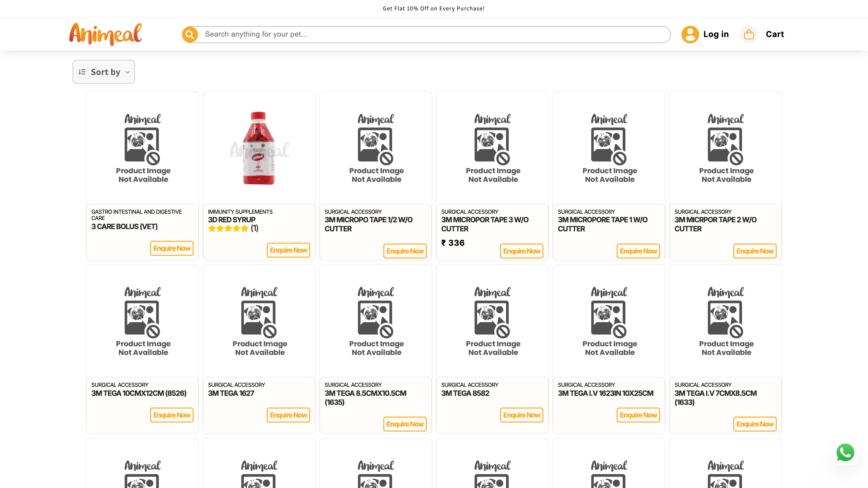Select the Immunity Supplements category label

pos(240,211)
